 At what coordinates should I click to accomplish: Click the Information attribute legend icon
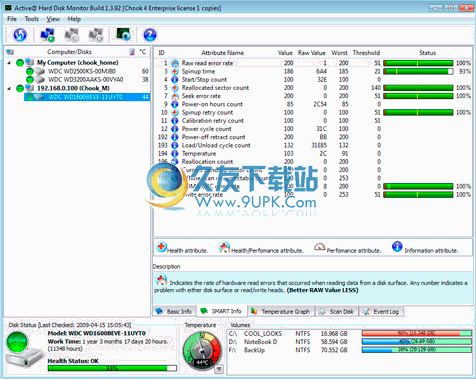click(x=397, y=247)
